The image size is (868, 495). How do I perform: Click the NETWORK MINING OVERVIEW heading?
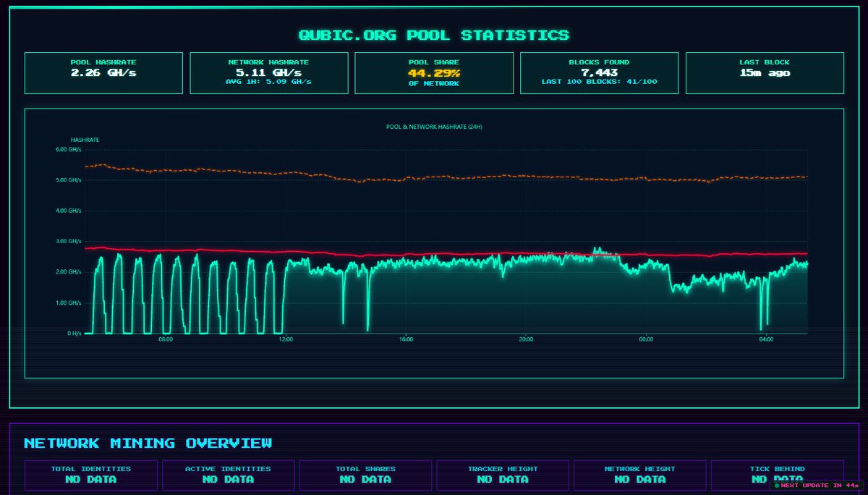[x=148, y=443]
